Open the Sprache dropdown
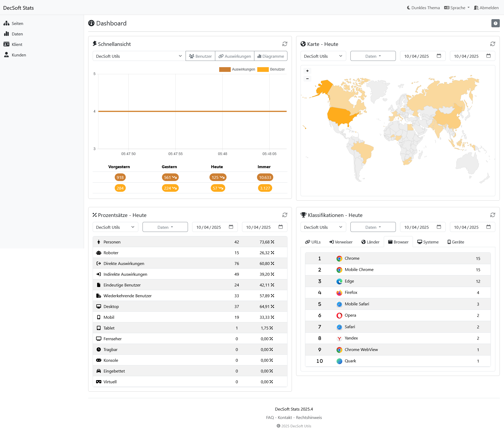 [x=456, y=8]
